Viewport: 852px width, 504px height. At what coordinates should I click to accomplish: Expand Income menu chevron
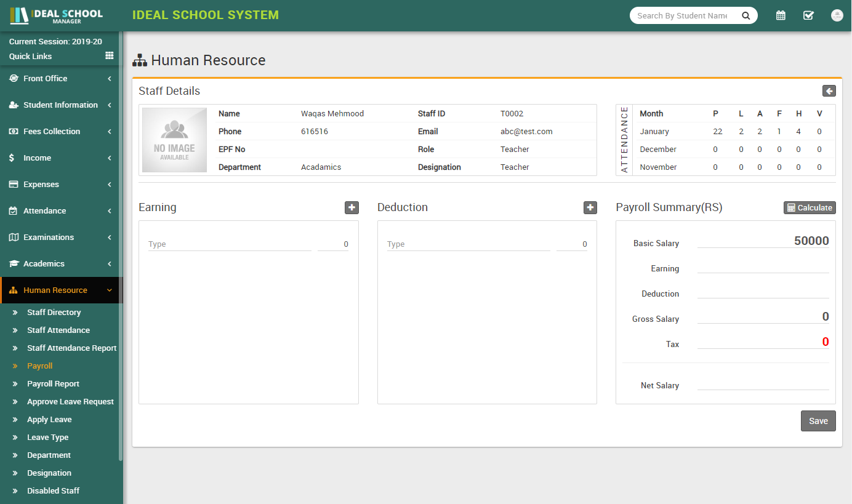(x=110, y=158)
